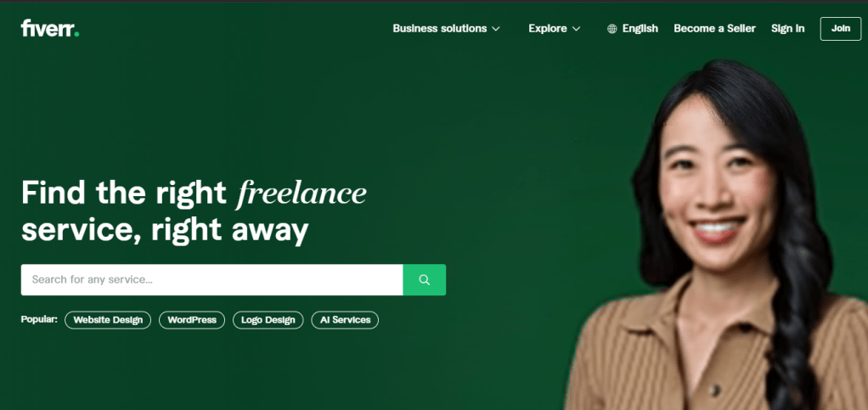
Task: Select the AI Services popular tag
Action: (345, 320)
